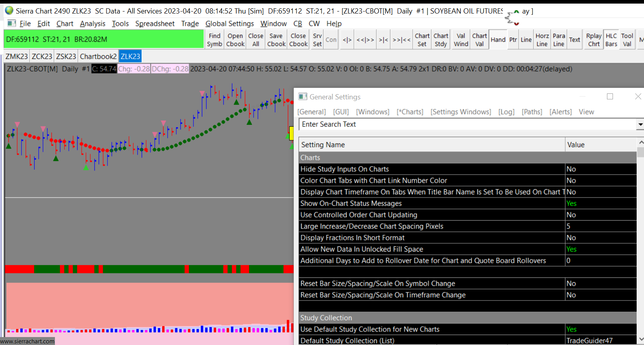Click the Enter Search Text field
This screenshot has height=345, width=644.
point(468,124)
